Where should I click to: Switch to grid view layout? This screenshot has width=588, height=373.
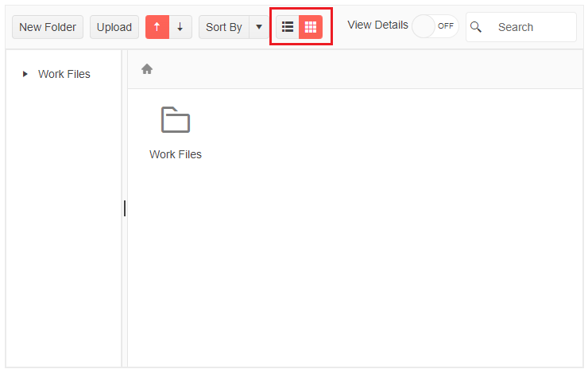pos(311,27)
